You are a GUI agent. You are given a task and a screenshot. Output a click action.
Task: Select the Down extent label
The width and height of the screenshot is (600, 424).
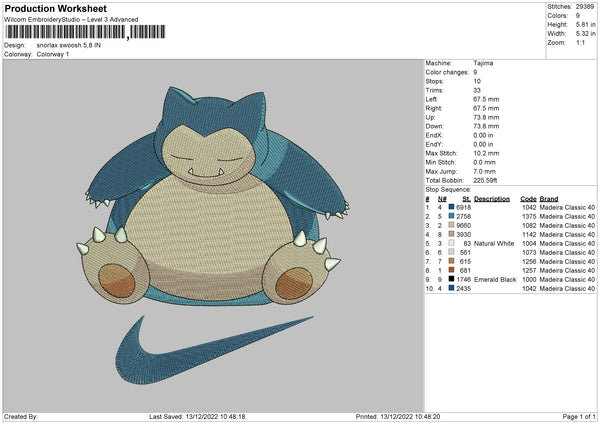434,126
